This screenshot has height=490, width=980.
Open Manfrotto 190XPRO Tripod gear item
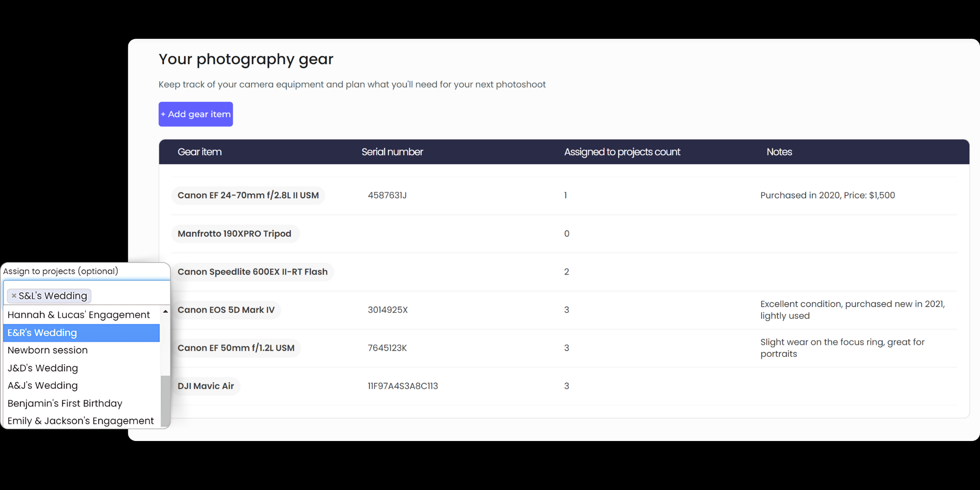[235, 234]
